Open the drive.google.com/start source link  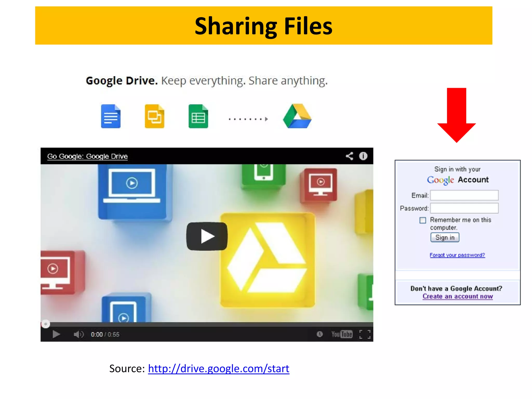[x=219, y=368]
